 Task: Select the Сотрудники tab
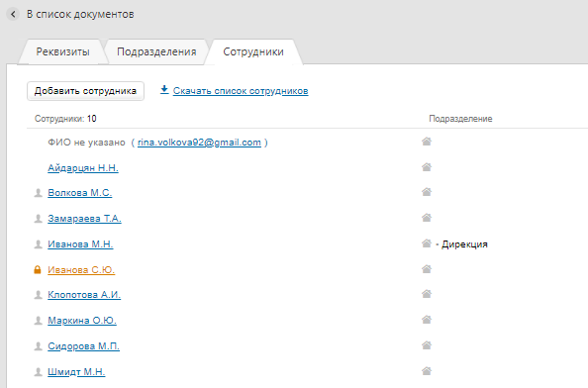pos(253,51)
